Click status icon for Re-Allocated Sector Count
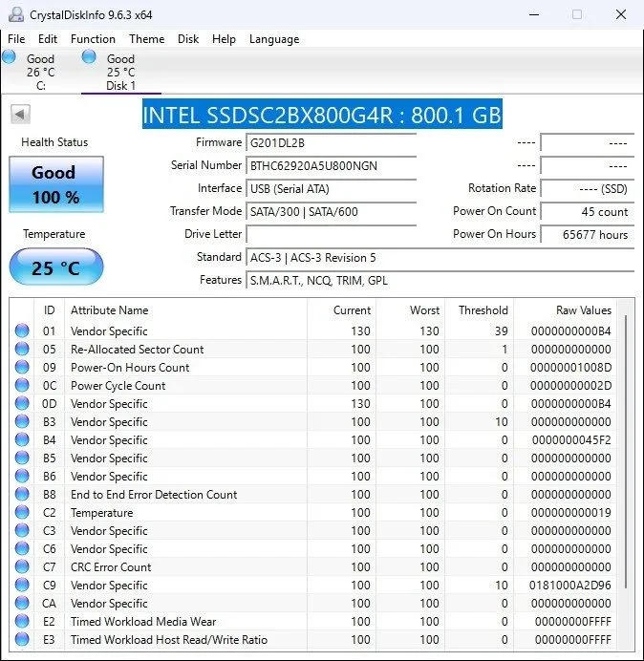 (22, 349)
